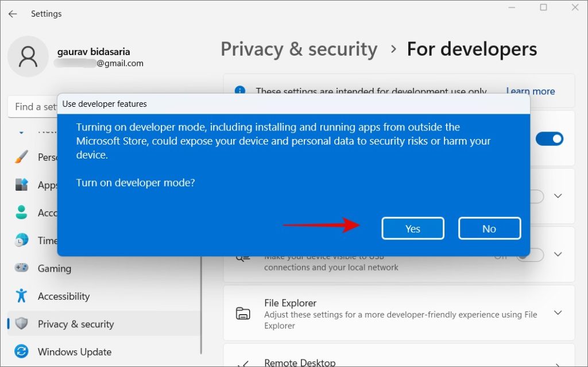The image size is (588, 367).
Task: Open the Accessibility figure icon
Action: tap(21, 296)
